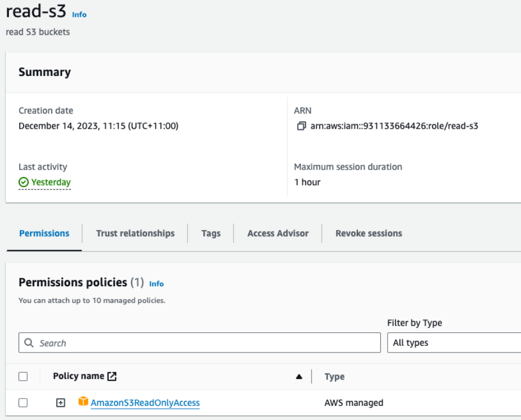Click the 'Maximum session duration' label
The height and width of the screenshot is (420, 521).
point(348,166)
